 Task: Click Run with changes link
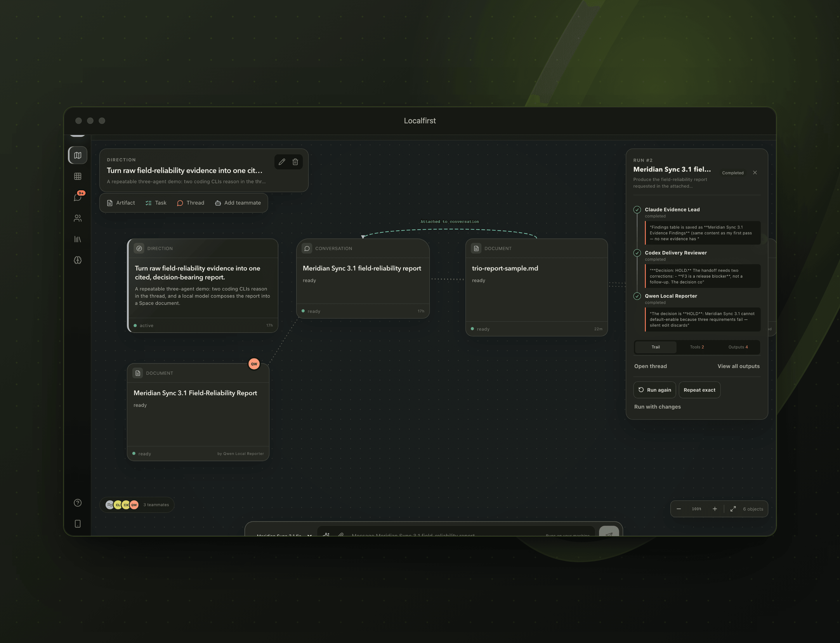point(657,407)
